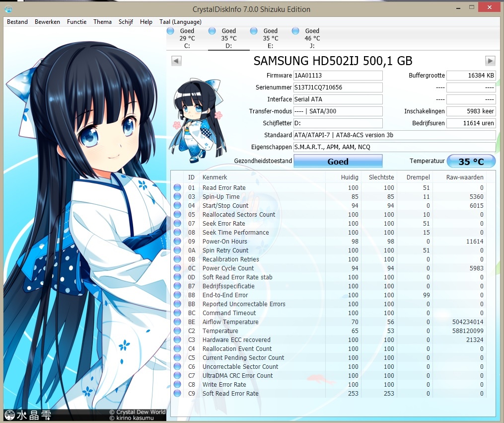Select the J: drive tab at 46 °C
The width and height of the screenshot is (504, 423).
coord(312,38)
